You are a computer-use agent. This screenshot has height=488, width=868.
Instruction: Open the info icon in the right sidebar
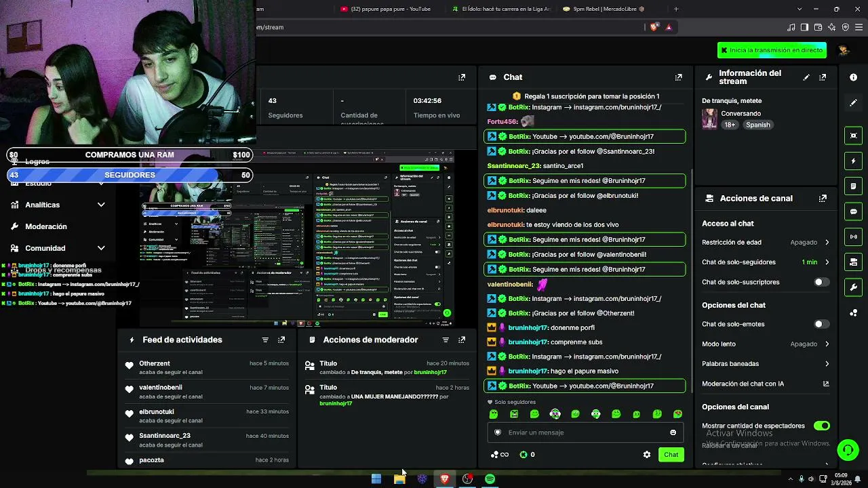853,77
